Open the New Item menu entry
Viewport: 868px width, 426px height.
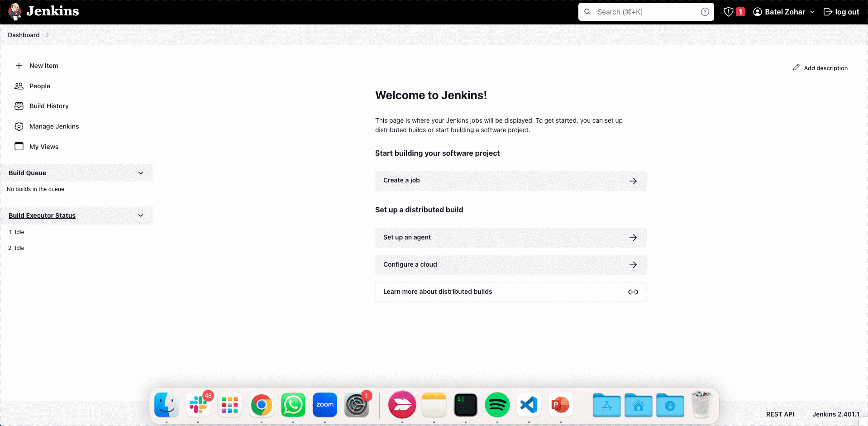point(43,66)
